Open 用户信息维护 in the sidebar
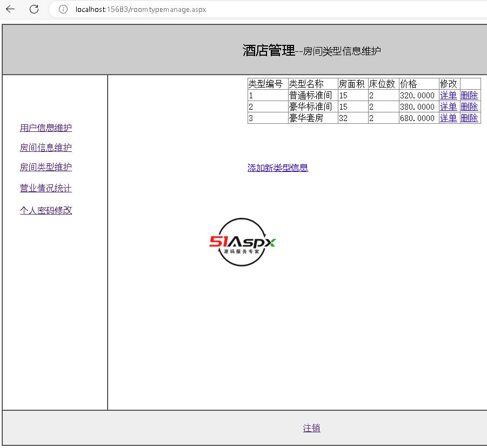The width and height of the screenshot is (487, 448). pyautogui.click(x=46, y=128)
